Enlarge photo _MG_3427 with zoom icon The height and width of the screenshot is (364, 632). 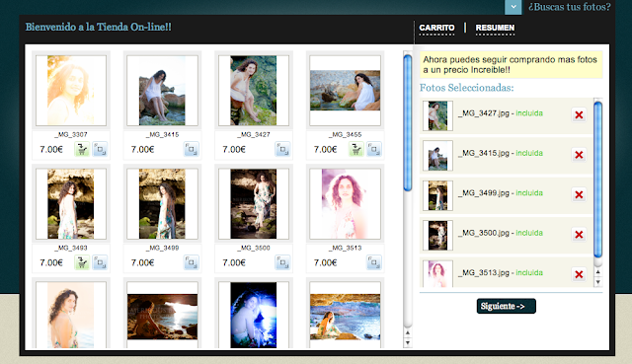click(x=283, y=149)
